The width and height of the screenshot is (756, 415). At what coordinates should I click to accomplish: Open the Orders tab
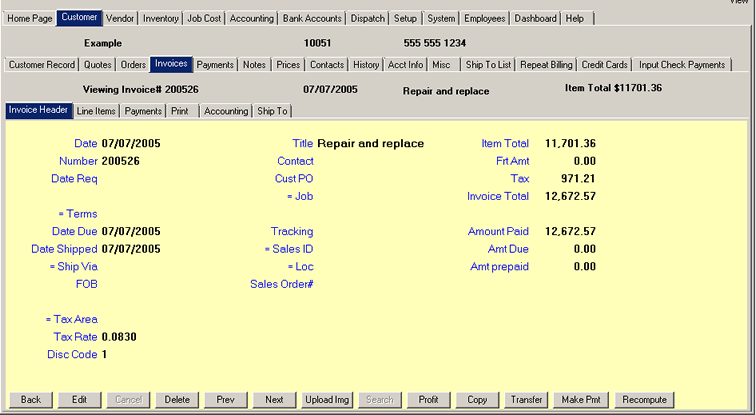(133, 65)
